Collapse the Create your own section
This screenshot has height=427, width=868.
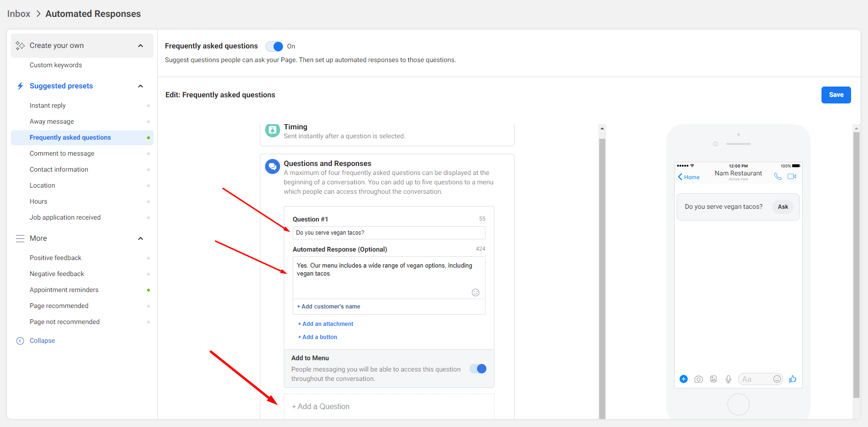coord(140,45)
